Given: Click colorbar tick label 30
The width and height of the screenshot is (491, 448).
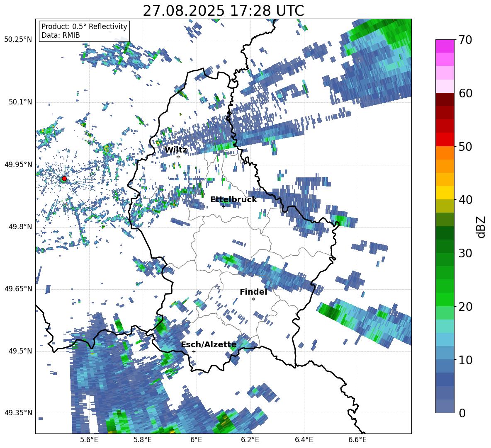Looking at the screenshot, I should pos(465,253).
